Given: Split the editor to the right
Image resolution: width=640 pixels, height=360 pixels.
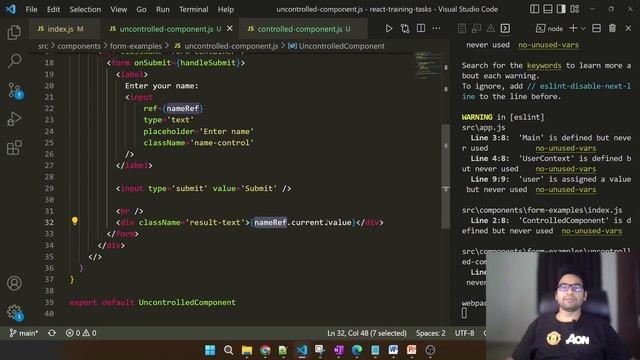Looking at the screenshot, I should (x=421, y=28).
